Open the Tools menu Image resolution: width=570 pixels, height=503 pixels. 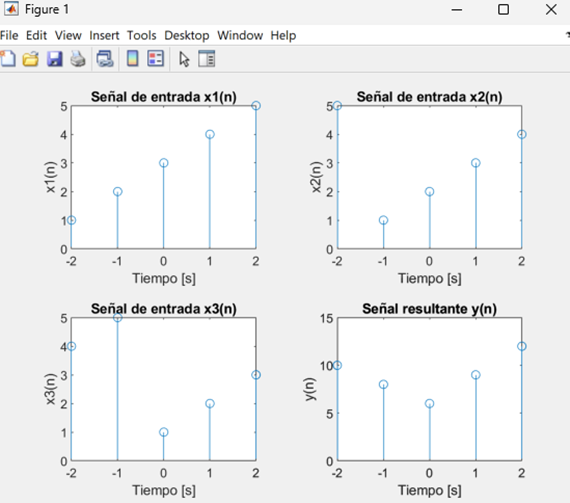coord(141,35)
